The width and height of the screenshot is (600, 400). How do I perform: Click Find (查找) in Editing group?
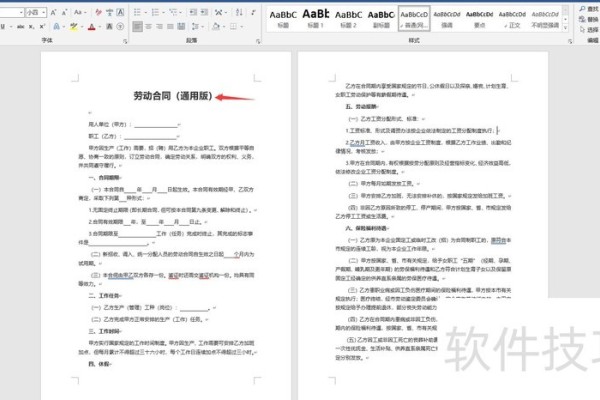tap(589, 8)
